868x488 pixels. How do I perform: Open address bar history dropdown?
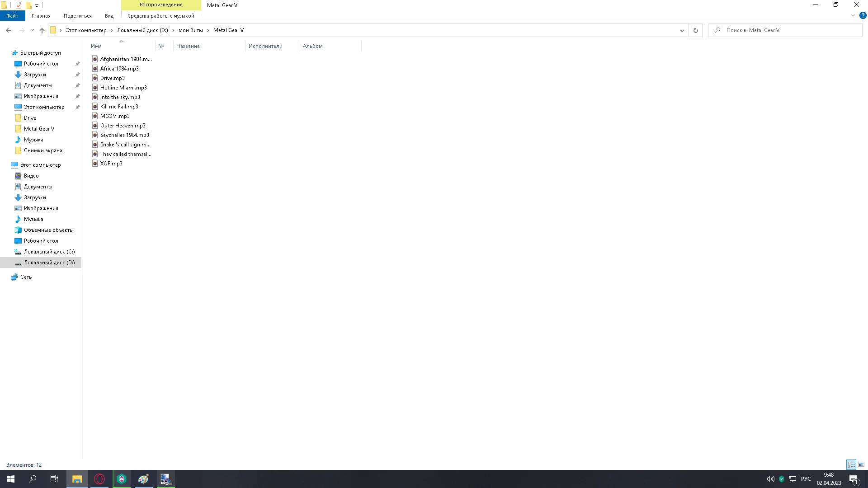pos(682,30)
